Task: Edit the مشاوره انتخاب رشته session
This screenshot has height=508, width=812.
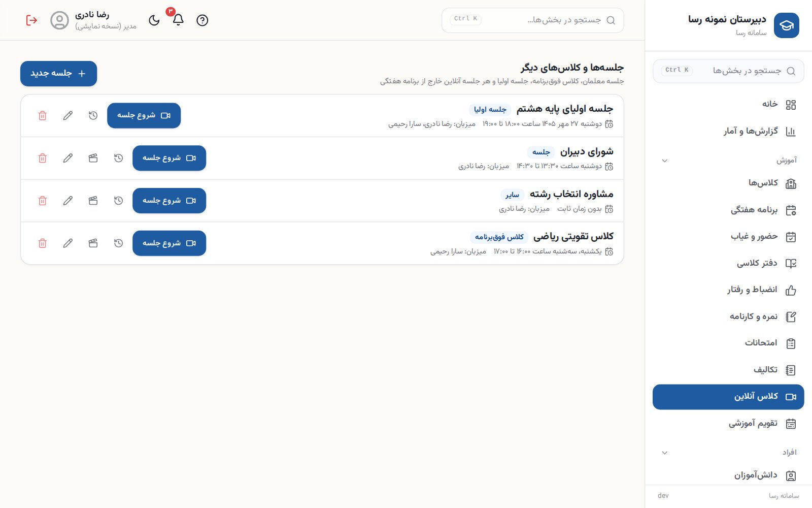Action: coord(68,201)
